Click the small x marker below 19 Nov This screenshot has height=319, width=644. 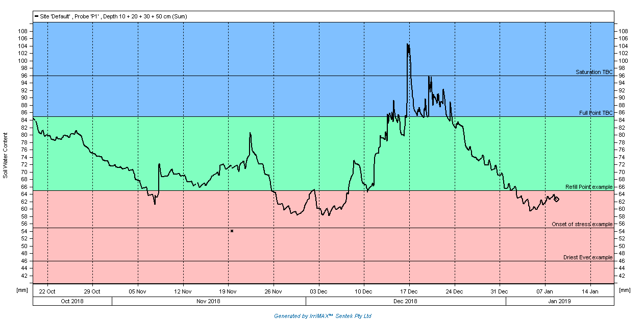232,231
